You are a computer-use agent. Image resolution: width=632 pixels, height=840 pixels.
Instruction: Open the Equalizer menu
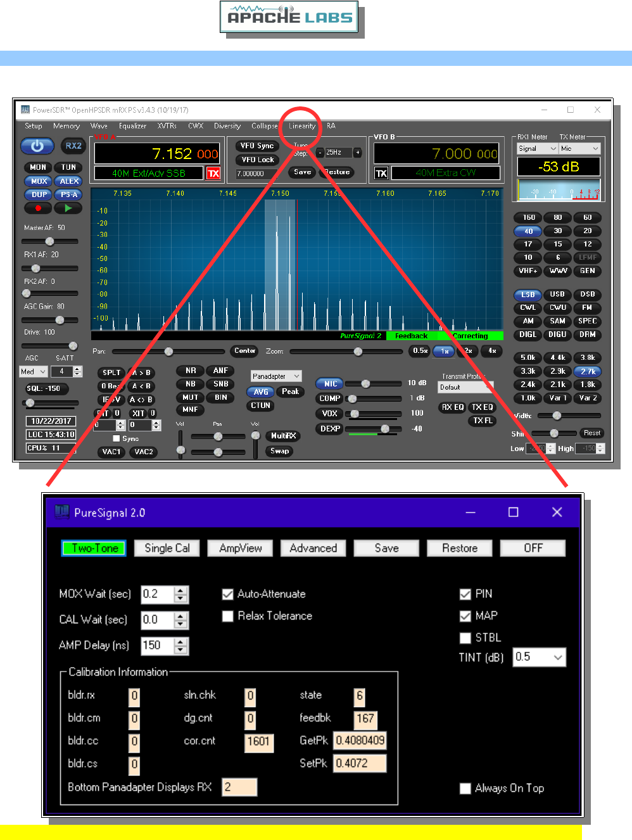[x=132, y=126]
